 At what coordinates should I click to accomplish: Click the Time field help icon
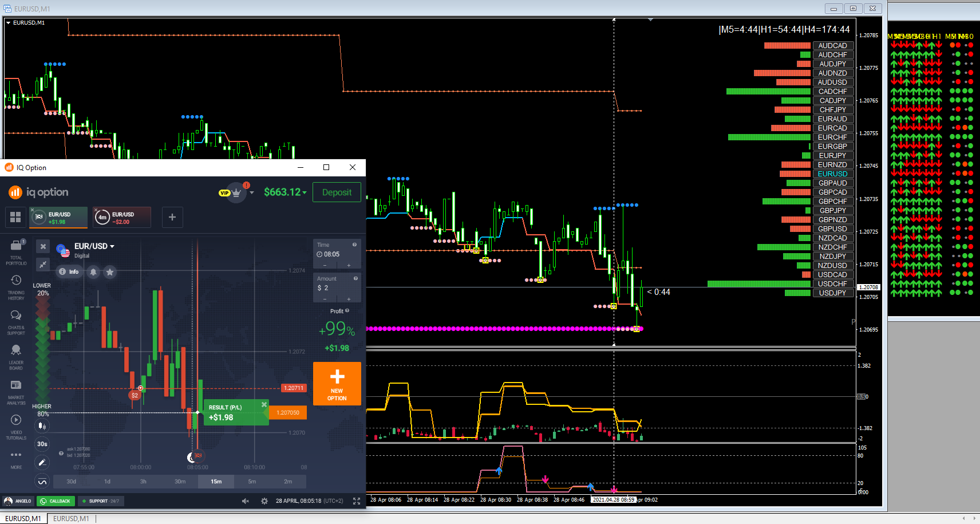[x=354, y=245]
